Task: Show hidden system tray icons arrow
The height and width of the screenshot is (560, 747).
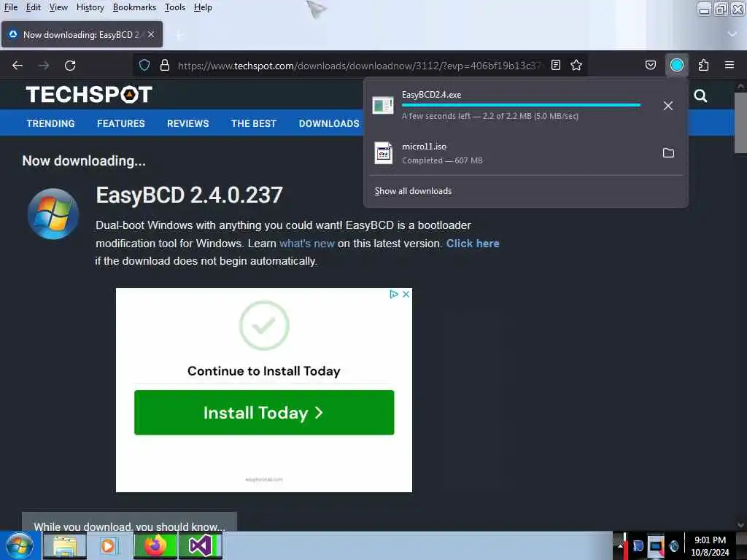Action: [x=620, y=545]
